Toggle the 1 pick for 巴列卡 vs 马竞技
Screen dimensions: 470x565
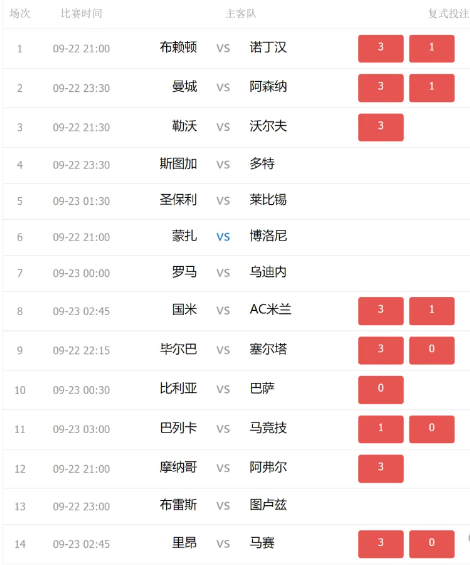click(381, 429)
